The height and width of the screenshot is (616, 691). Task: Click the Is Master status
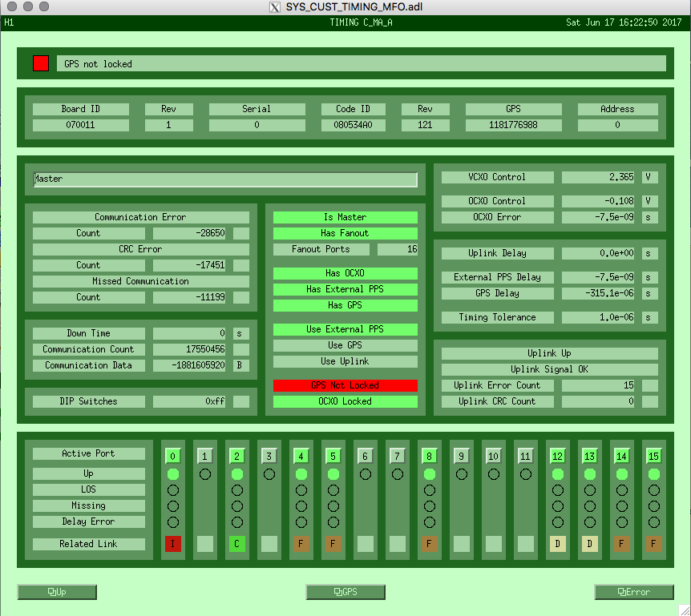pyautogui.click(x=345, y=217)
